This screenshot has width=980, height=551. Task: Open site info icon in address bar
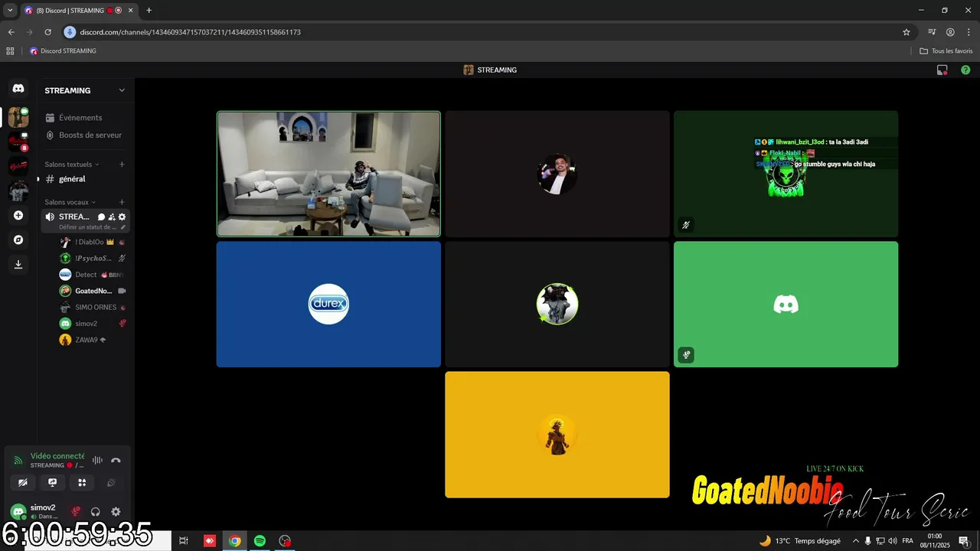point(70,32)
